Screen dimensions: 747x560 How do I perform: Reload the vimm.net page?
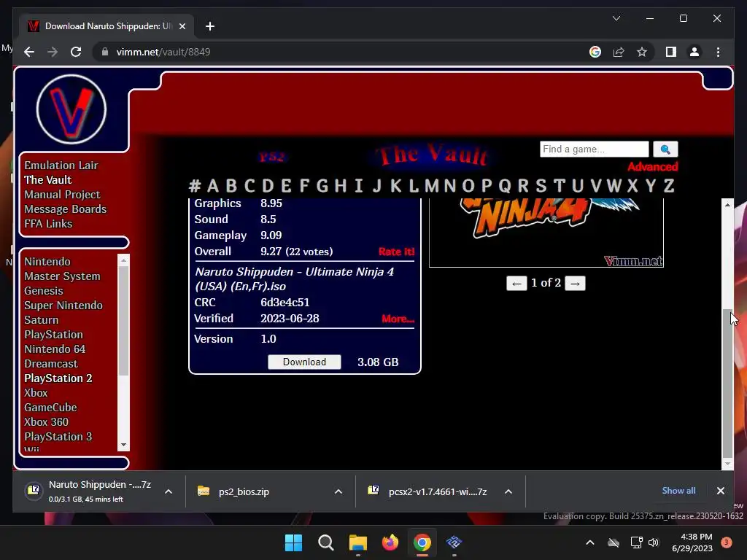click(76, 52)
